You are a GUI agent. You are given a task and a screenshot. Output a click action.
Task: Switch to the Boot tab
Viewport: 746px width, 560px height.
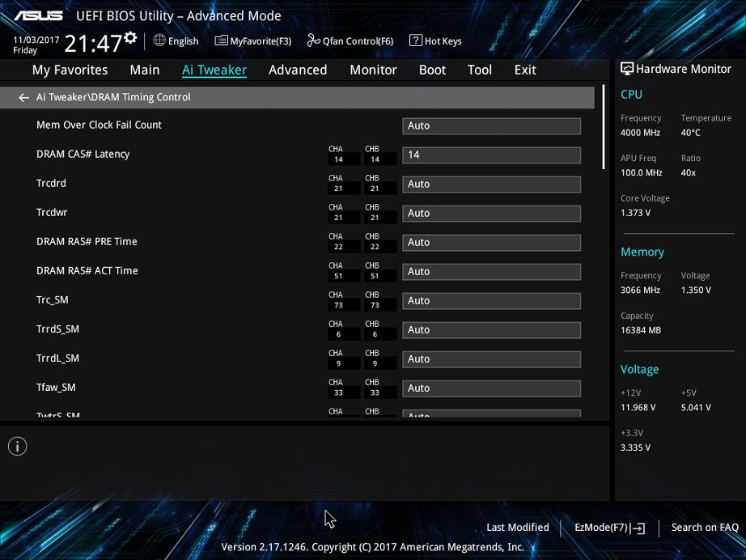pyautogui.click(x=433, y=70)
